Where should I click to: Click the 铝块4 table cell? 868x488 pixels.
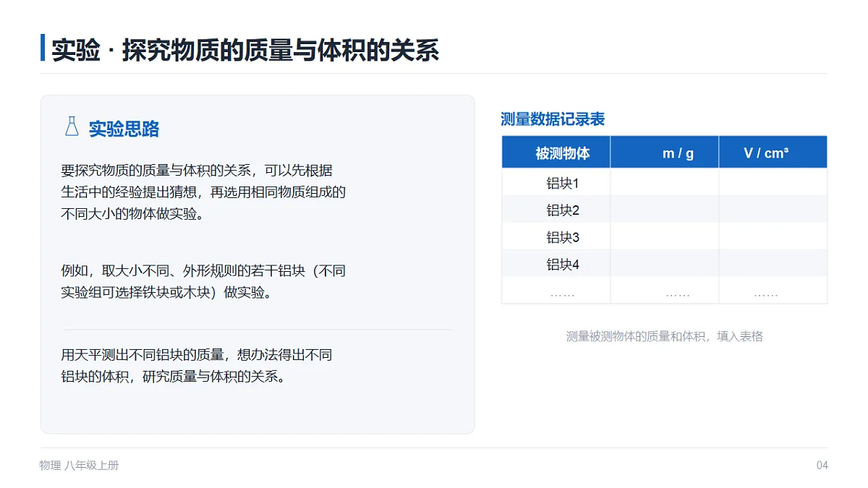pyautogui.click(x=556, y=263)
